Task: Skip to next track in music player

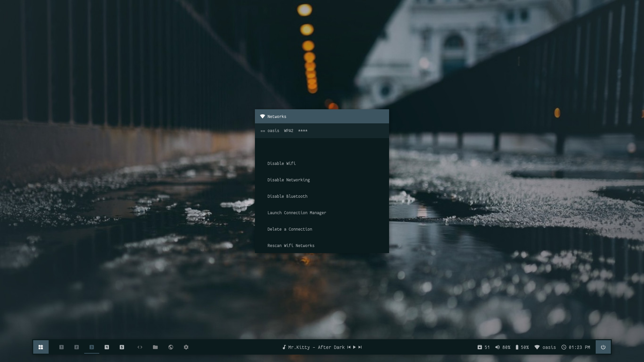Action: [360, 347]
